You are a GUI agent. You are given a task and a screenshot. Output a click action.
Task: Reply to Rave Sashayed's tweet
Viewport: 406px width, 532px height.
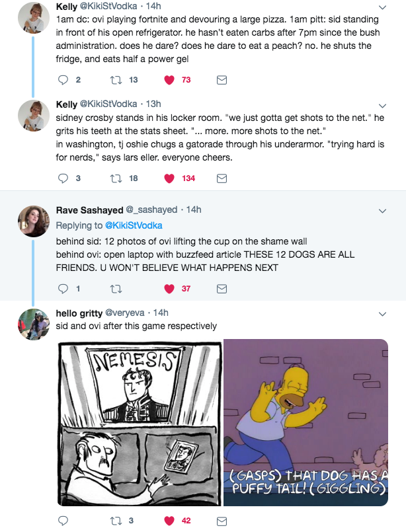coord(63,288)
